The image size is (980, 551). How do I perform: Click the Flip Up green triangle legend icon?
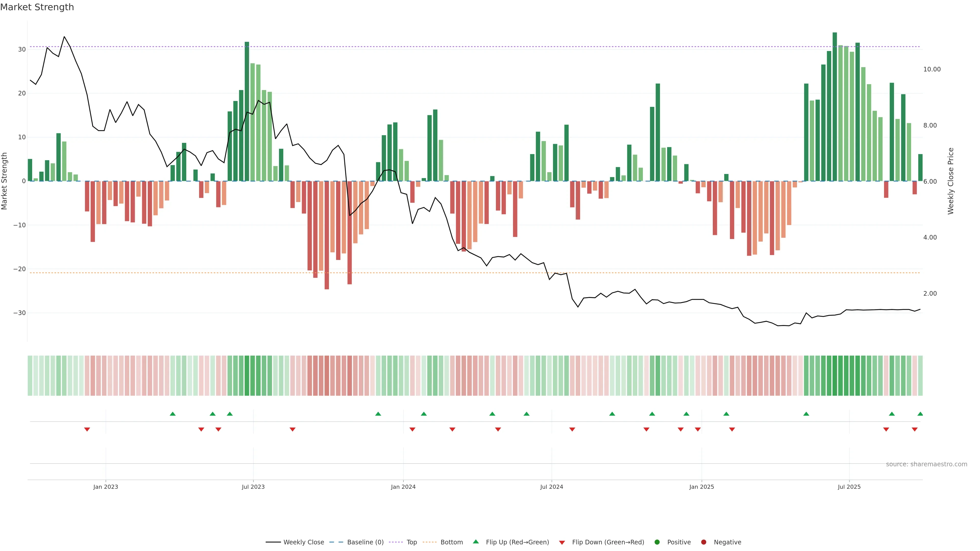pyautogui.click(x=475, y=542)
